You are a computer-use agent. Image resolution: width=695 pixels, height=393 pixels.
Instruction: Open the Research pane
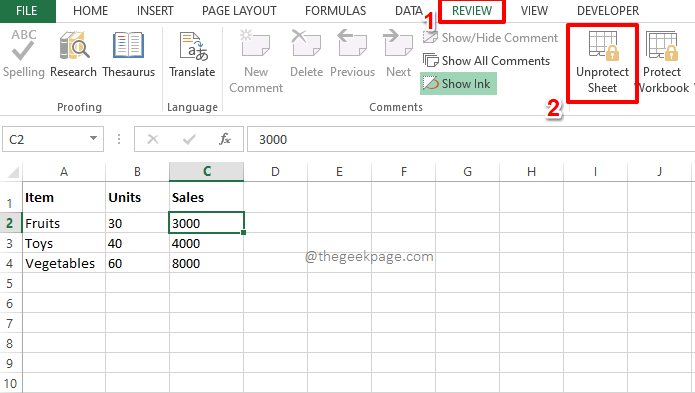tap(74, 54)
